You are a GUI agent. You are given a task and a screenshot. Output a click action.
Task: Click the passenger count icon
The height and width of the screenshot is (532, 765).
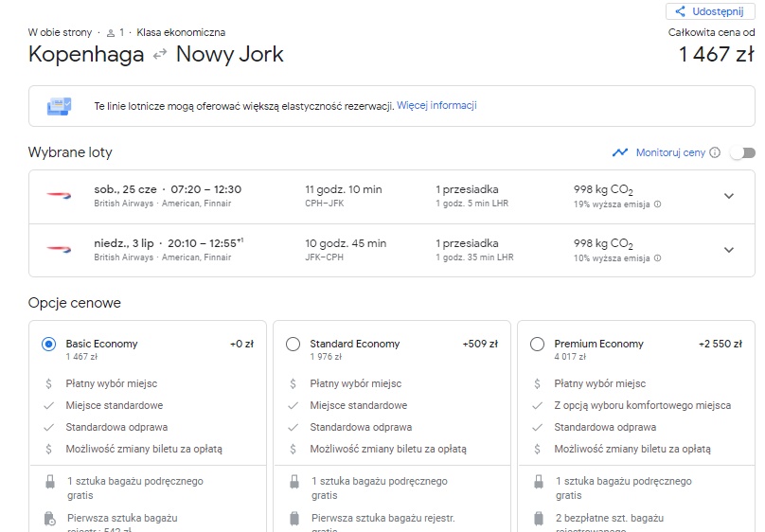coord(111,33)
